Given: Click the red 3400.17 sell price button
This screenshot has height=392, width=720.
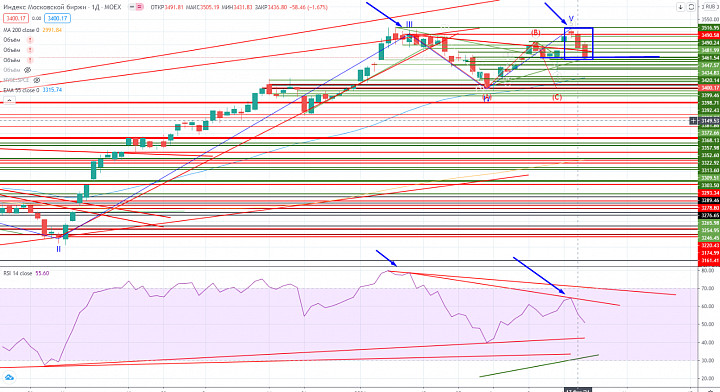Looking at the screenshot, I should [x=16, y=18].
